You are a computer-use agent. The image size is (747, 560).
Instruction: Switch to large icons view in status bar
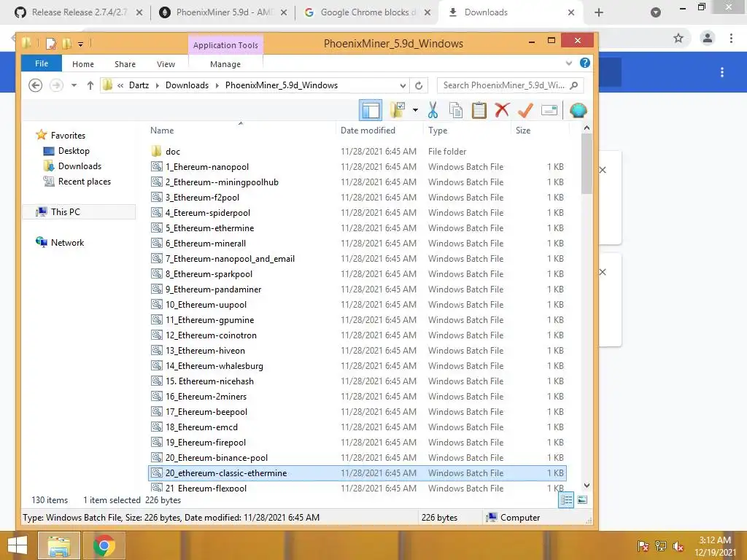(x=582, y=500)
